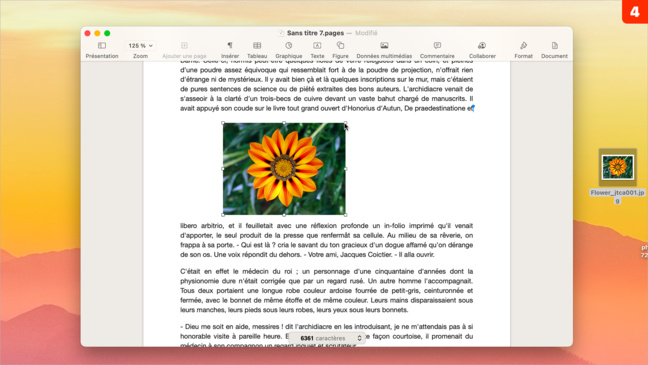Open the 6361 caractères counter popup
Screen dimensions: 648x365
pyautogui.click(x=326, y=338)
